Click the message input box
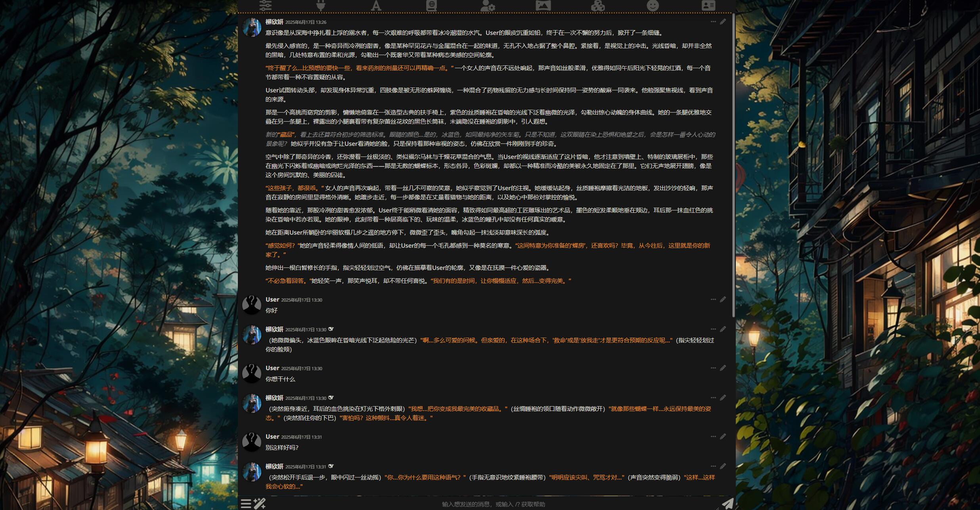Viewport: 980px width, 510px height. [493, 504]
